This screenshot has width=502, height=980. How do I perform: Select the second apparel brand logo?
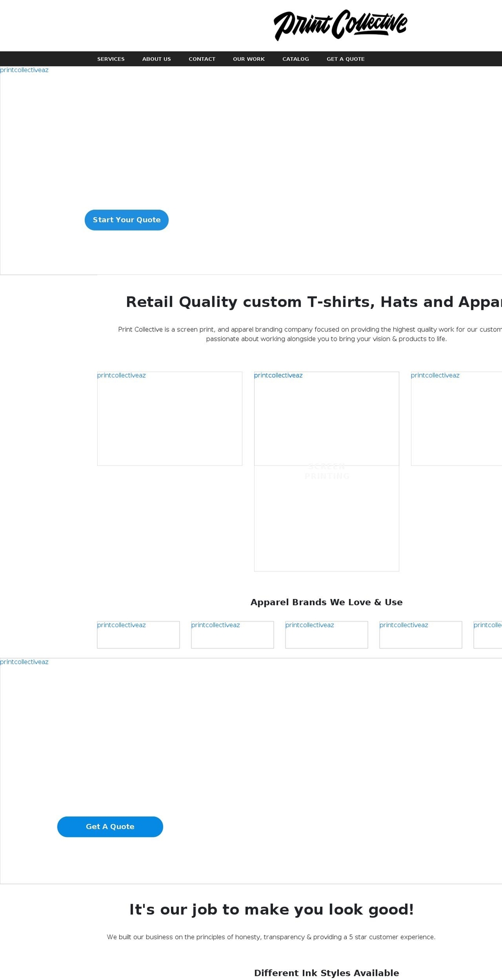tap(232, 635)
